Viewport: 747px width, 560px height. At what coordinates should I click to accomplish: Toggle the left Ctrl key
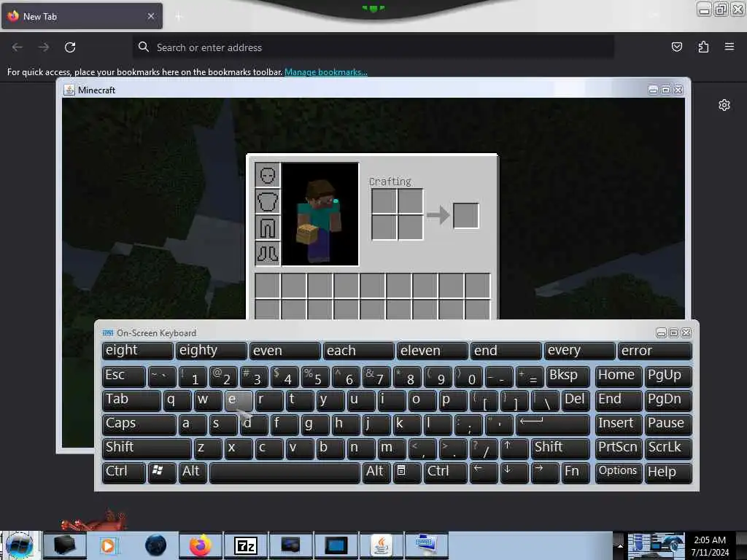123,472
